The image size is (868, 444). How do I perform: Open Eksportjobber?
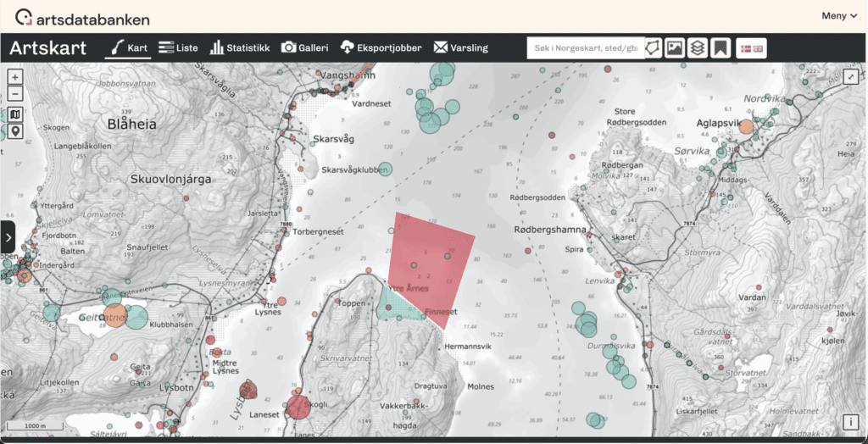coord(381,48)
